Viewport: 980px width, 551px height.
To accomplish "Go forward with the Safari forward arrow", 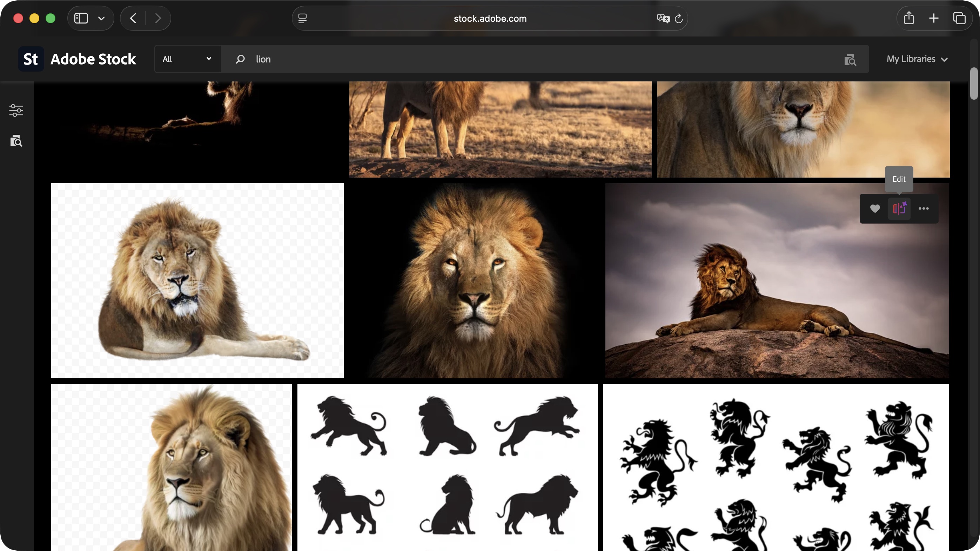I will (x=158, y=18).
